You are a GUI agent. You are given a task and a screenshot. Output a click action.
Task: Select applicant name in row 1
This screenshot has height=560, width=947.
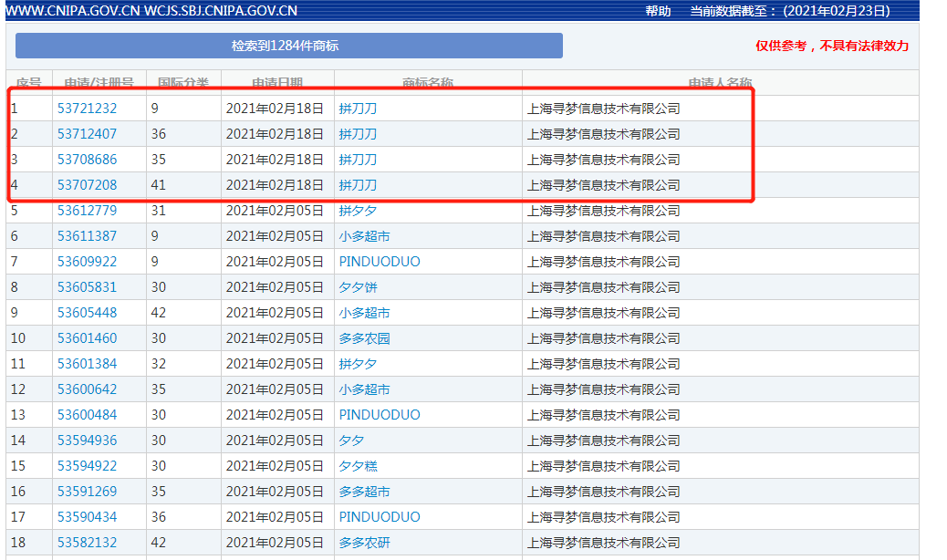click(603, 109)
